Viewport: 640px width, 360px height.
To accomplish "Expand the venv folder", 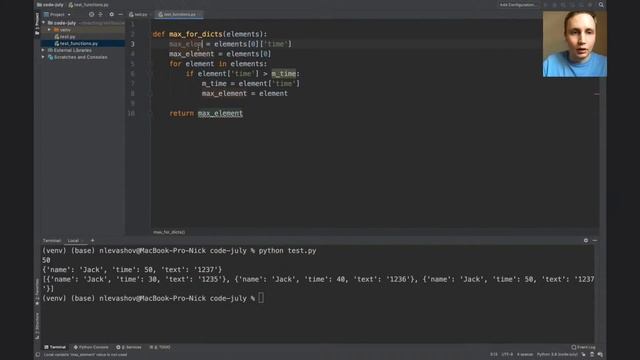I will click(49, 30).
